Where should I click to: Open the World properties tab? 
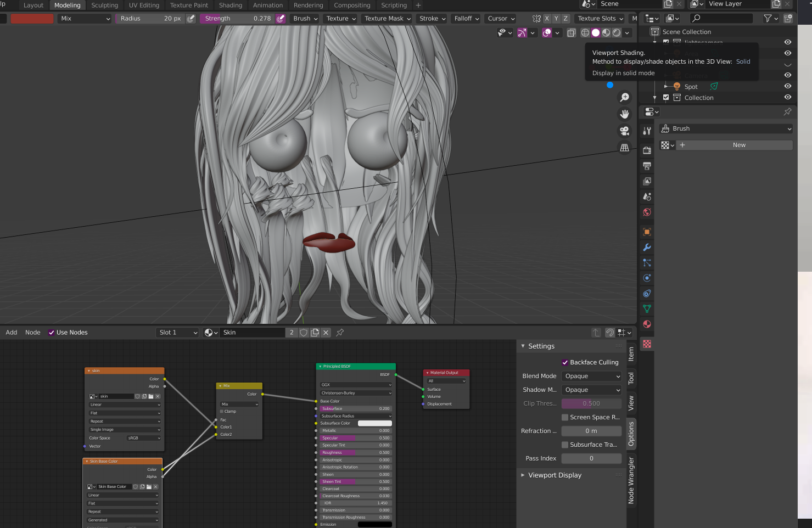tap(647, 212)
